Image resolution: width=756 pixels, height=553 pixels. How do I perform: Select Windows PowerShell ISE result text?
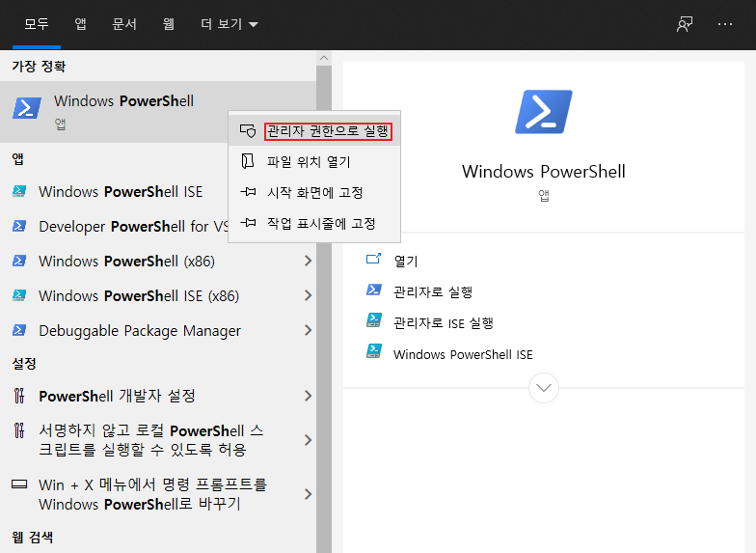pyautogui.click(x=121, y=191)
